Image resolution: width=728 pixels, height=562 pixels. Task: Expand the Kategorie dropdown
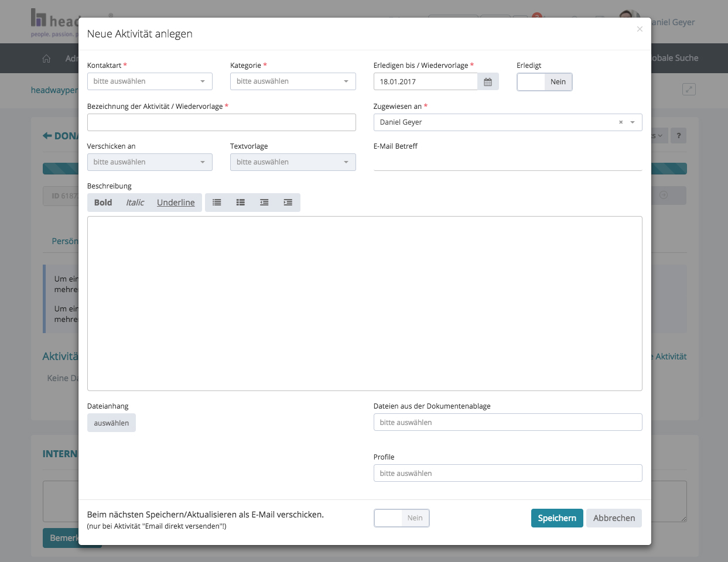[293, 81]
